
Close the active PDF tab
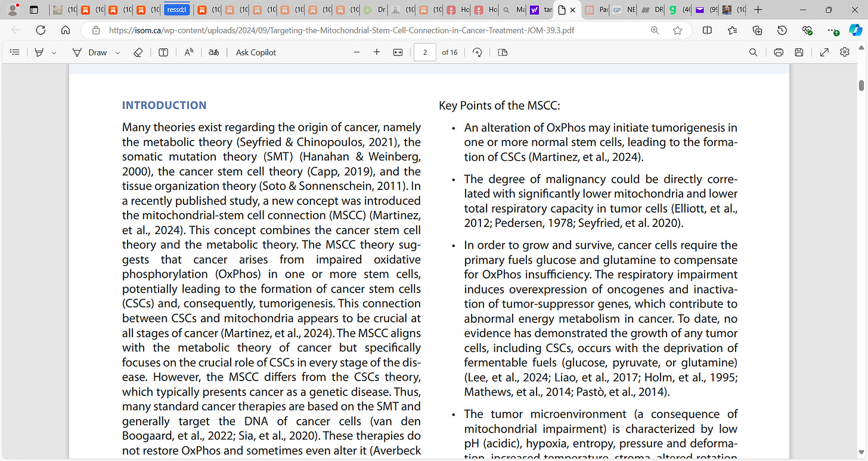pyautogui.click(x=573, y=10)
